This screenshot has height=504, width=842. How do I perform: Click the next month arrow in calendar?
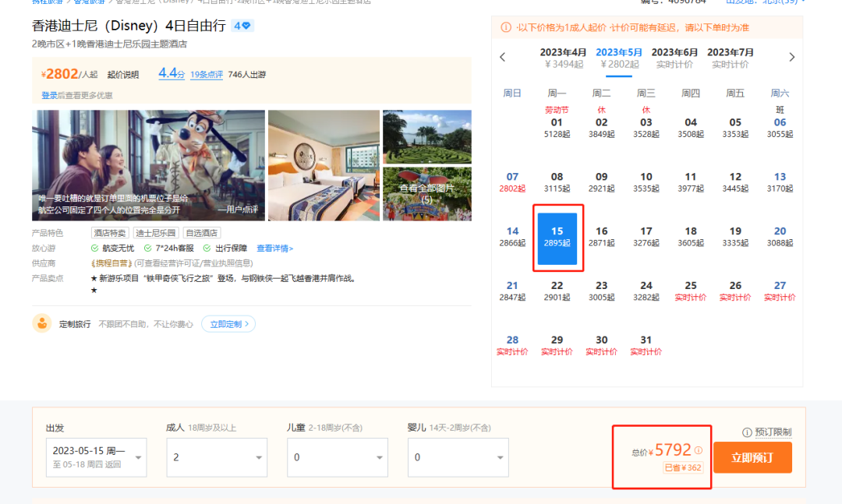(x=791, y=57)
